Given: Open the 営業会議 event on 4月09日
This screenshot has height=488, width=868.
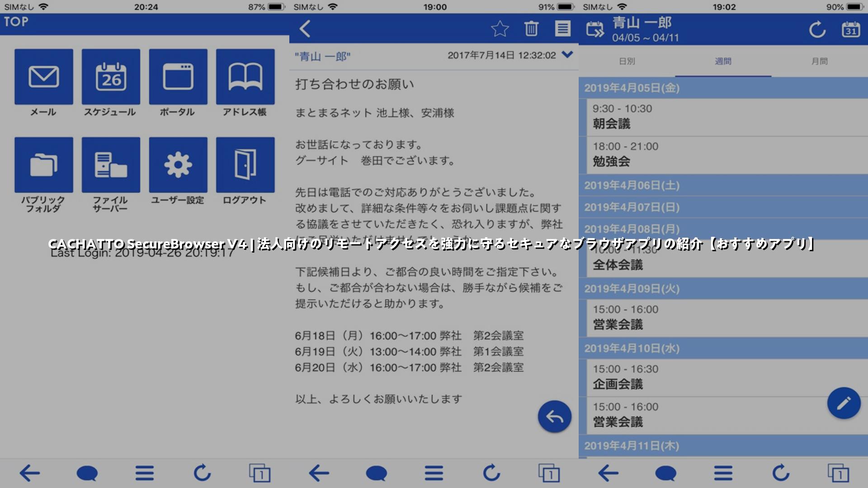Looking at the screenshot, I should pos(727,318).
